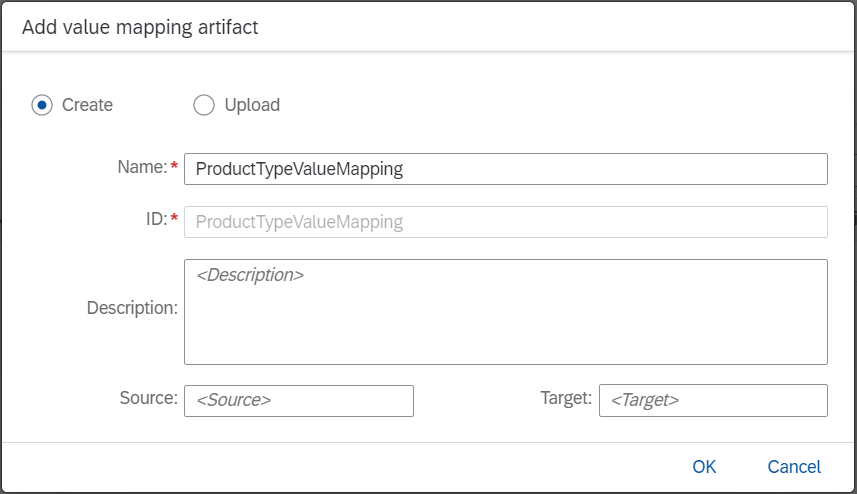Select the Create radio button
857x494 pixels.
[42, 105]
